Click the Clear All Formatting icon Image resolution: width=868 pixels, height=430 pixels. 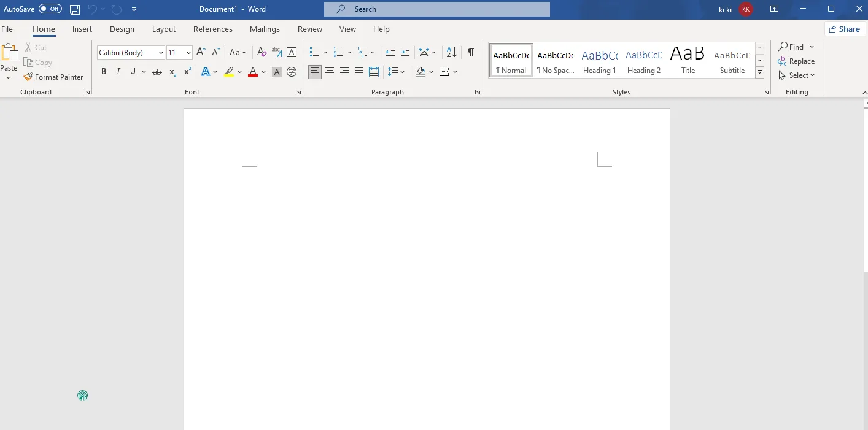(262, 53)
